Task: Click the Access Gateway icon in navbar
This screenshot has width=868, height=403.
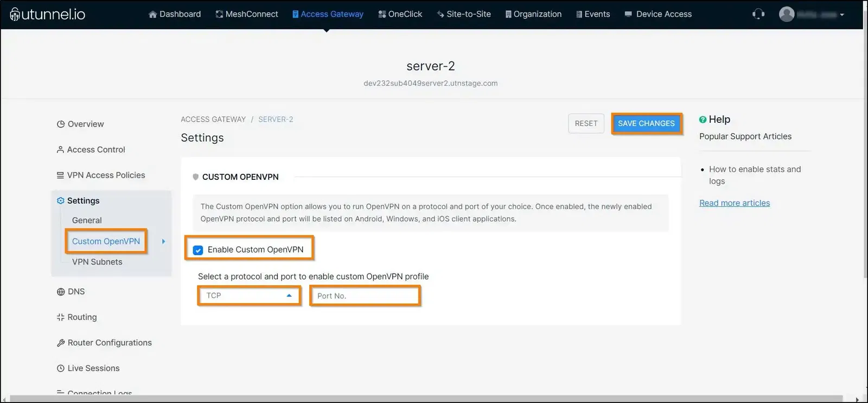Action: (295, 14)
